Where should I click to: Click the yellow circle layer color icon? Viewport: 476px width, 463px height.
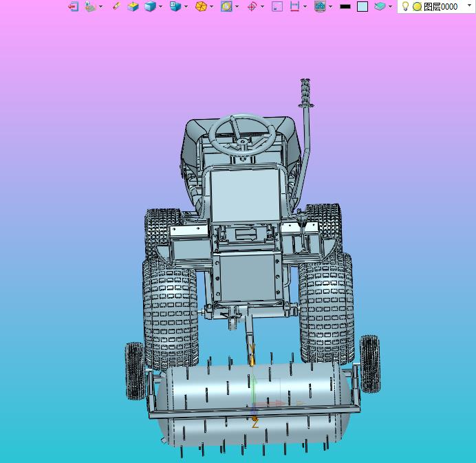pyautogui.click(x=417, y=7)
